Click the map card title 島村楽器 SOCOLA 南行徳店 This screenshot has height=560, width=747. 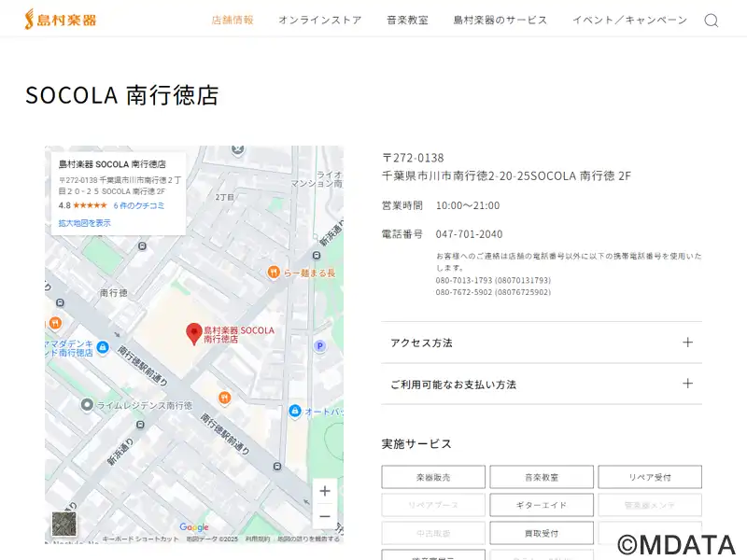point(112,164)
